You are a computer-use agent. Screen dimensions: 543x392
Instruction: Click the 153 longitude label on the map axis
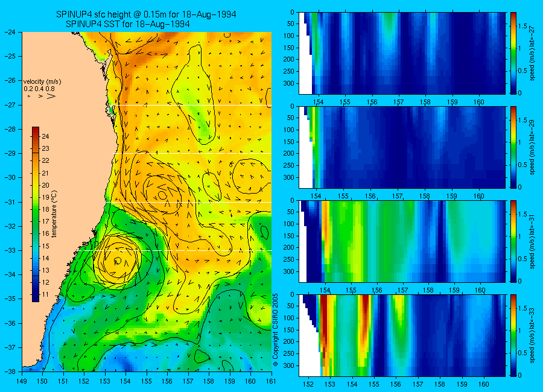[105, 381]
